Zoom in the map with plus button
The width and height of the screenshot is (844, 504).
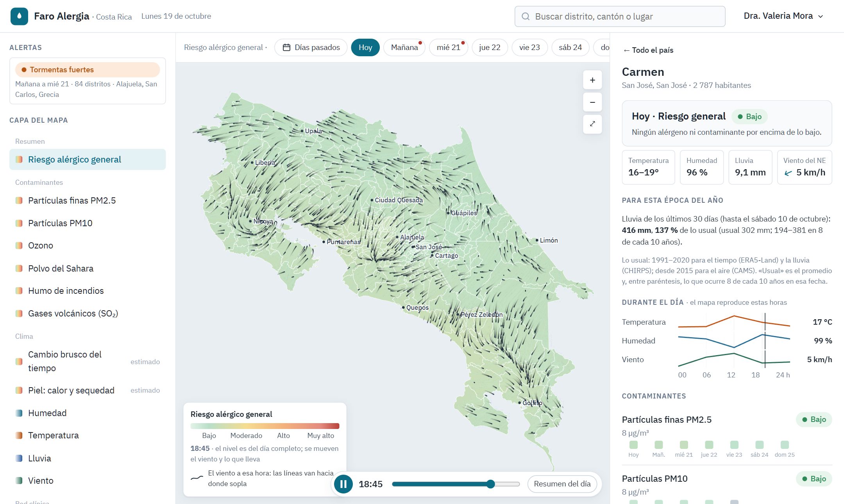click(x=592, y=80)
